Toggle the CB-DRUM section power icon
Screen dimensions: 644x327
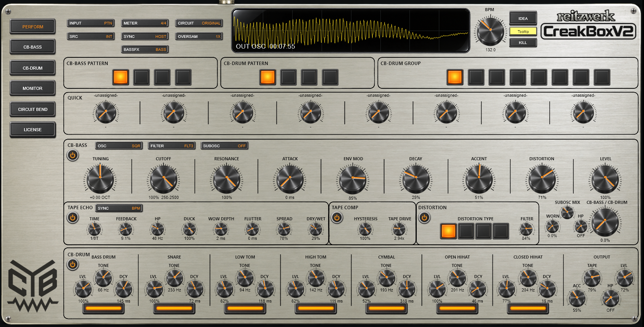(73, 264)
